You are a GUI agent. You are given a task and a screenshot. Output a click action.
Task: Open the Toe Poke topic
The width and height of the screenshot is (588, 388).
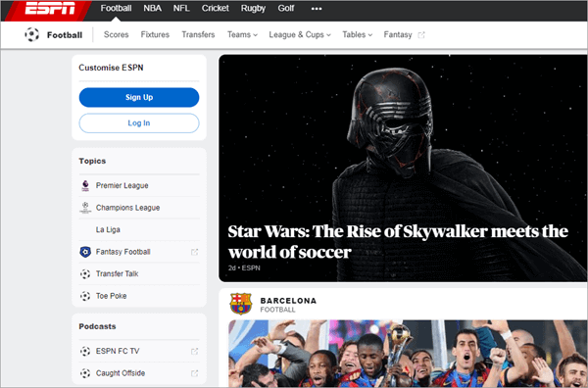(139, 296)
